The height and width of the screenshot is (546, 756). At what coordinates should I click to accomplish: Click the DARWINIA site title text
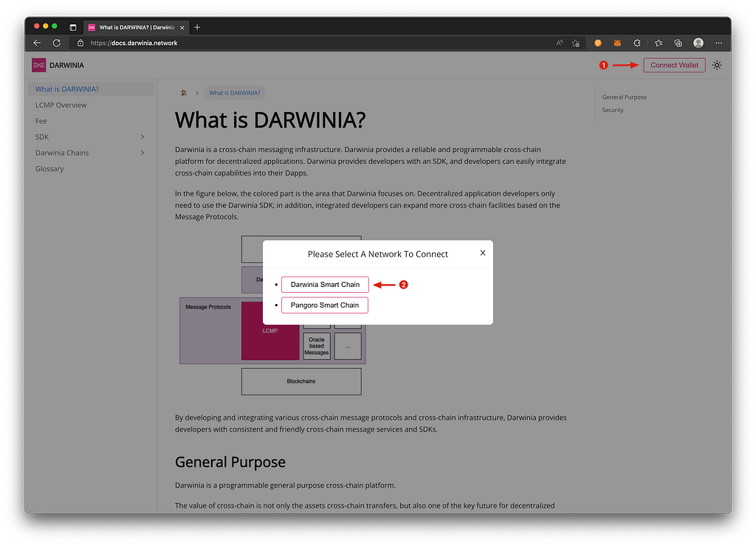click(66, 65)
